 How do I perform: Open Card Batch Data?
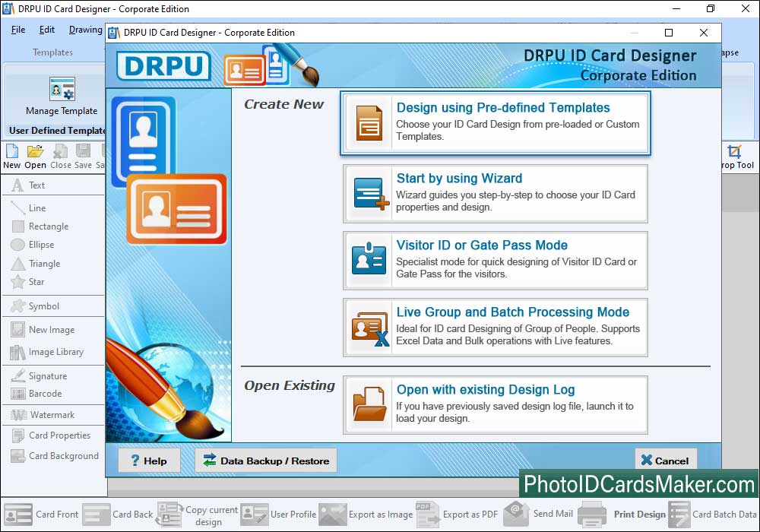pyautogui.click(x=713, y=515)
